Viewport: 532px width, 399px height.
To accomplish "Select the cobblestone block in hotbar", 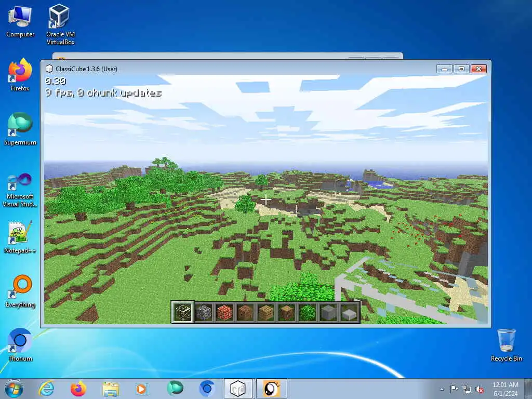I will pyautogui.click(x=204, y=312).
